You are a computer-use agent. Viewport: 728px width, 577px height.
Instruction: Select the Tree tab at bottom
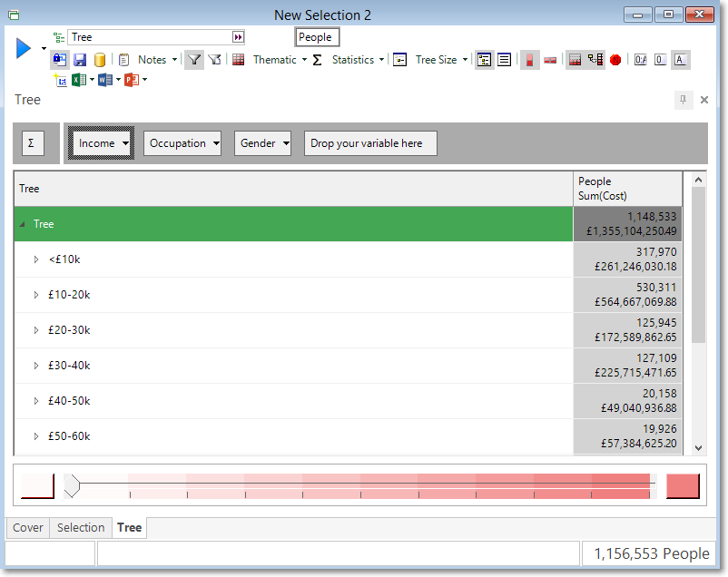click(x=129, y=528)
